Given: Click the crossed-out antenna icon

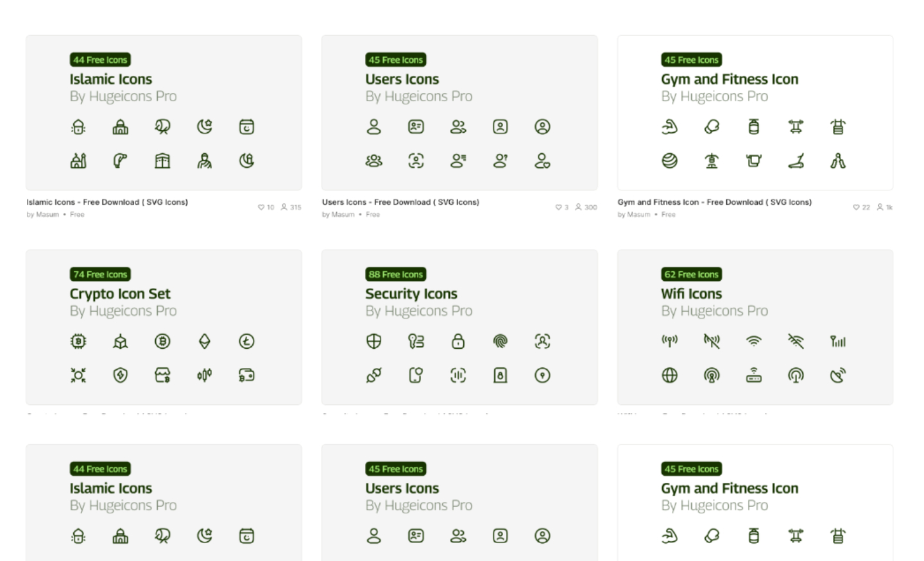Looking at the screenshot, I should [x=712, y=342].
